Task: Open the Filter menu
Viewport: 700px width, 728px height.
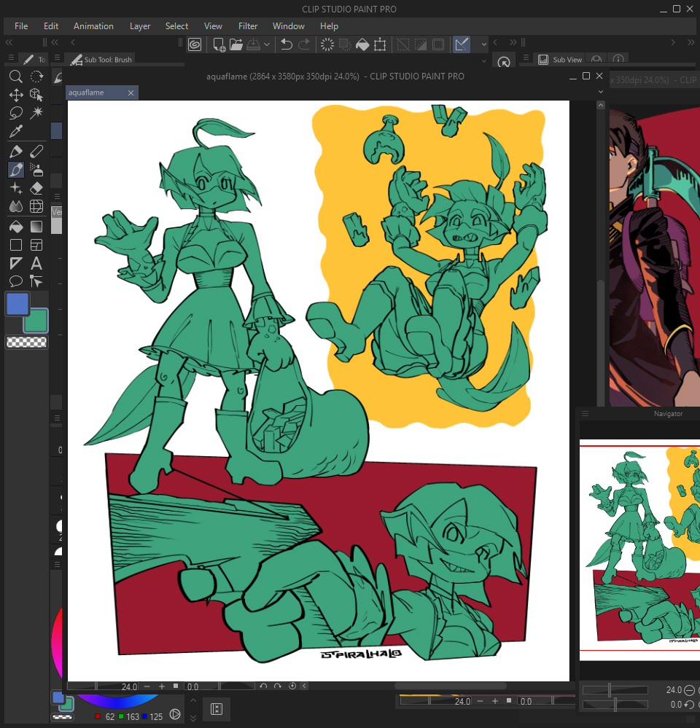Action: 248,26
